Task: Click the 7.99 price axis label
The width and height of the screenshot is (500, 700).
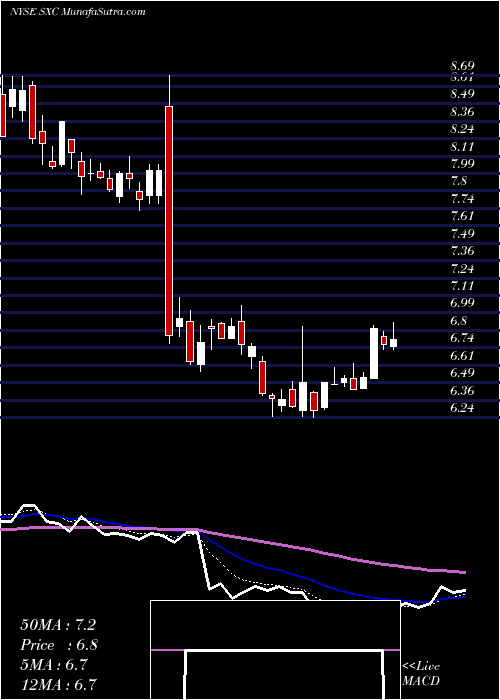Action: point(462,164)
